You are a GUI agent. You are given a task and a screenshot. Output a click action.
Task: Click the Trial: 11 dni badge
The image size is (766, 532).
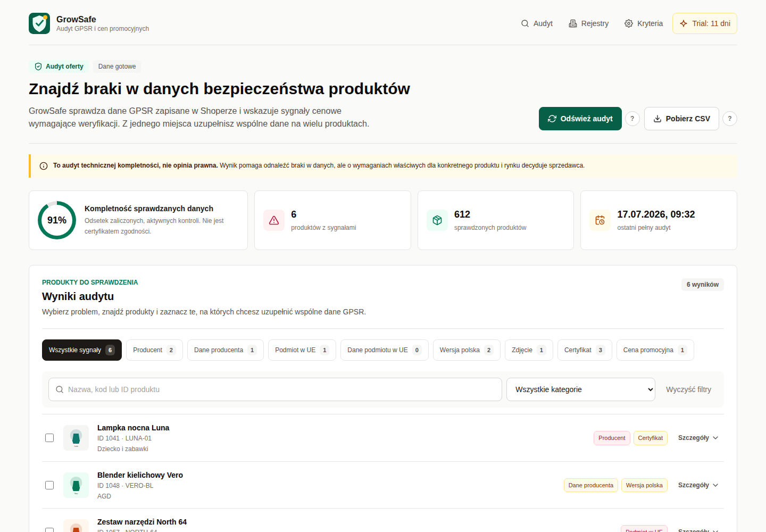[x=705, y=23]
